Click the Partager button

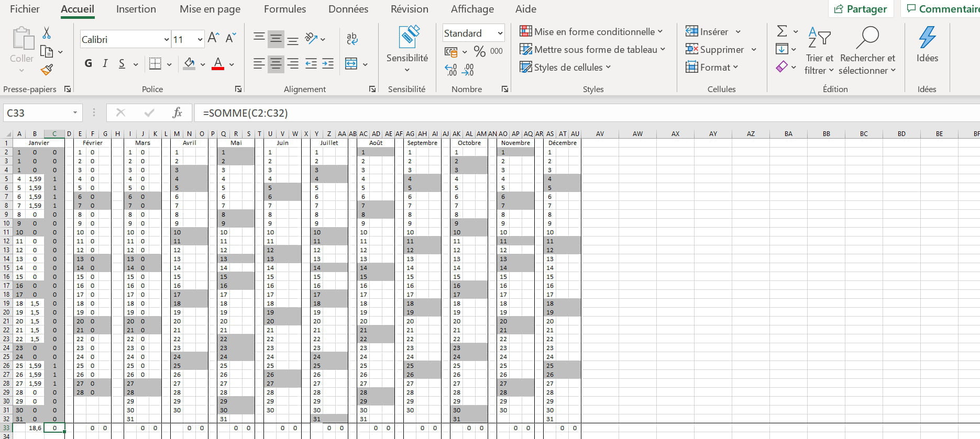tap(861, 9)
